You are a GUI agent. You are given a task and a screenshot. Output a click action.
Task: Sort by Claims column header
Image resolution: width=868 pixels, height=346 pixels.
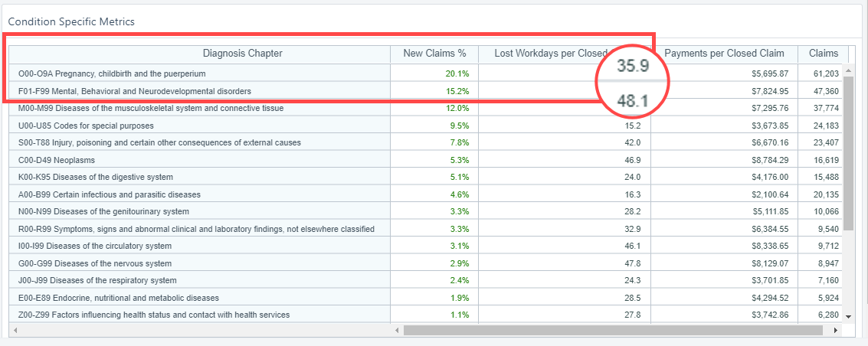point(823,54)
